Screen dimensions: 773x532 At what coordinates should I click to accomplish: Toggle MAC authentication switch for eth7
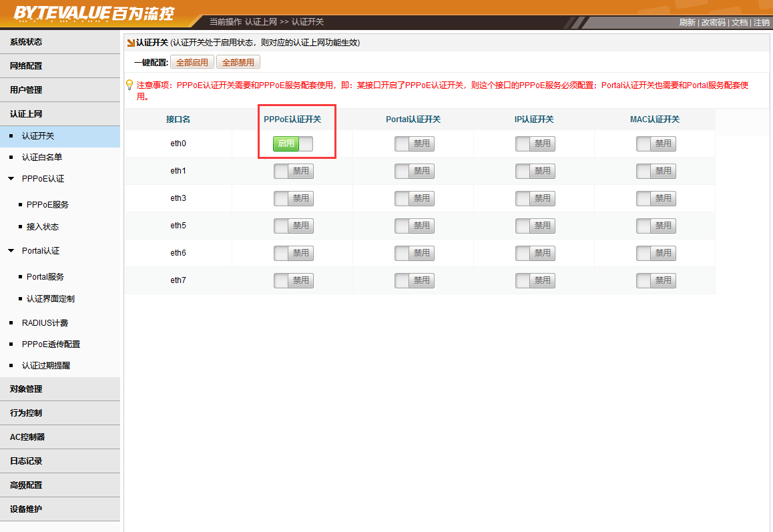656,280
